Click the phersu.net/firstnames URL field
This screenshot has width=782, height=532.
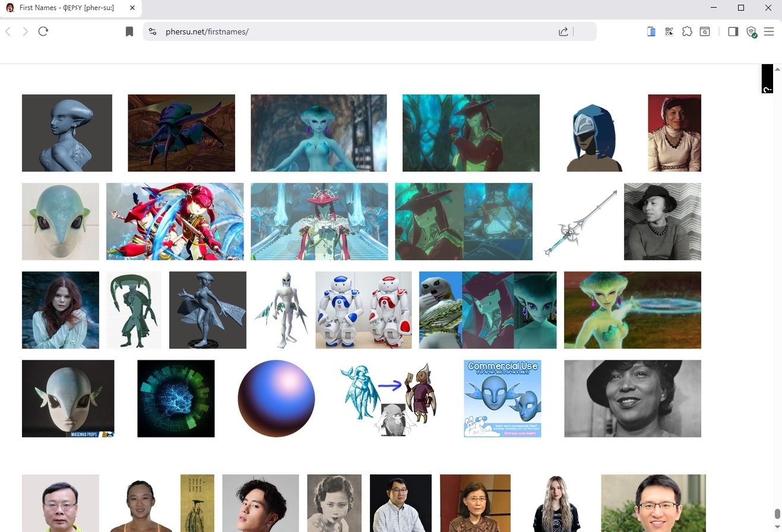(356, 31)
